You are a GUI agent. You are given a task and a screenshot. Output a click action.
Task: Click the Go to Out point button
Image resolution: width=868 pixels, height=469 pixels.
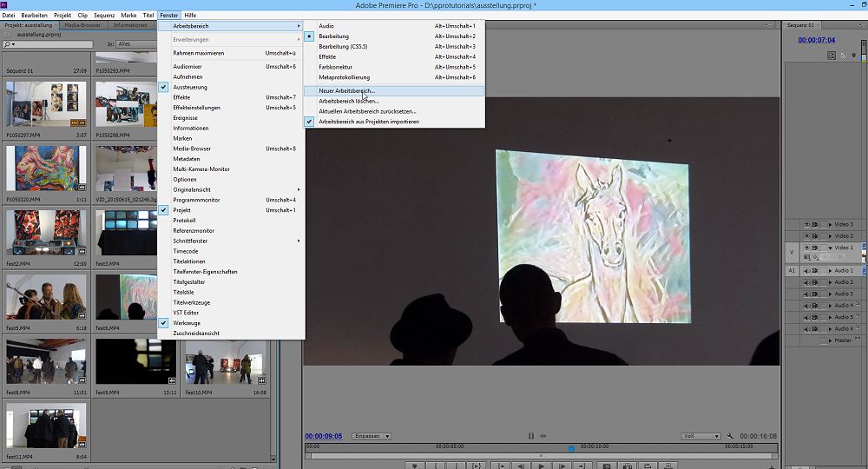pyautogui.click(x=582, y=466)
